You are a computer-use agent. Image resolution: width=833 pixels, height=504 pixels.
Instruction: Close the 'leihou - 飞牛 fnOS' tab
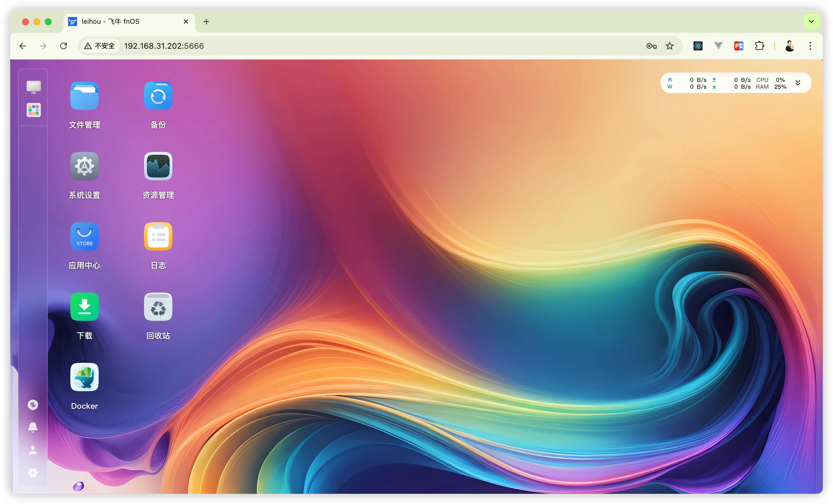coord(186,22)
